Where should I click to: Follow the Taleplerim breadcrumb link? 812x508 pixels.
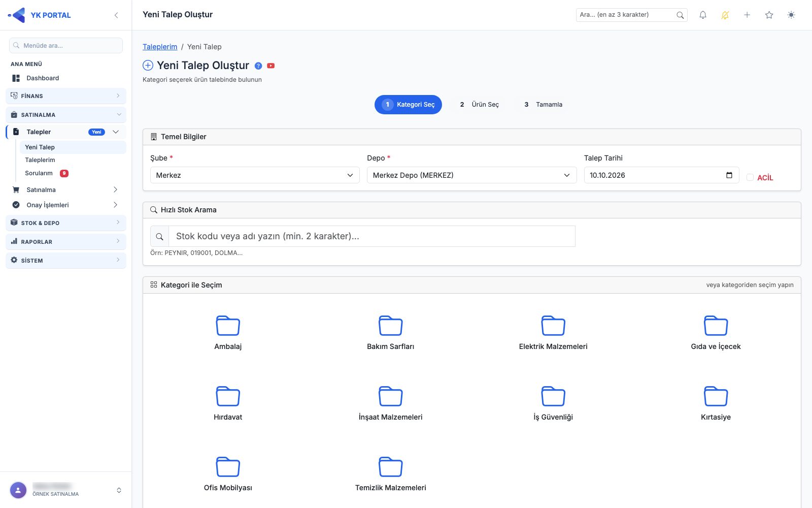(160, 47)
